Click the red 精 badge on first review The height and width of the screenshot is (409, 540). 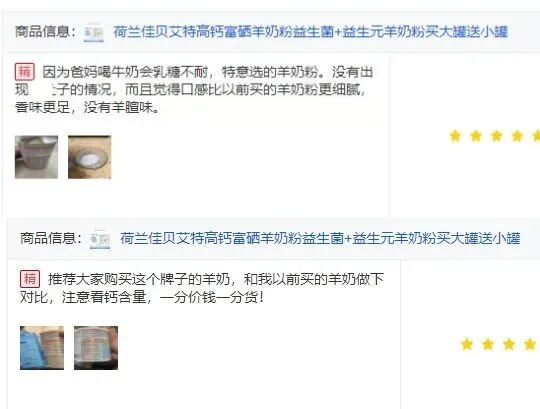pyautogui.click(x=25, y=72)
